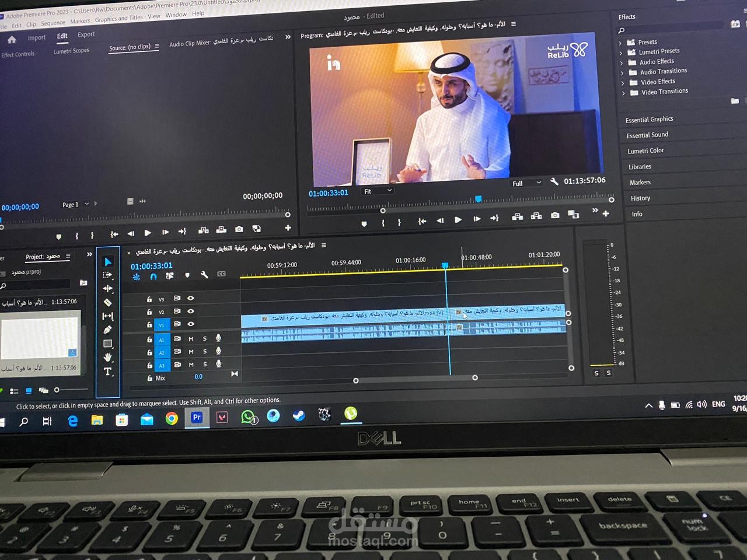Expand the Video Effects folder
Image resolution: width=747 pixels, height=560 pixels.
(623, 83)
